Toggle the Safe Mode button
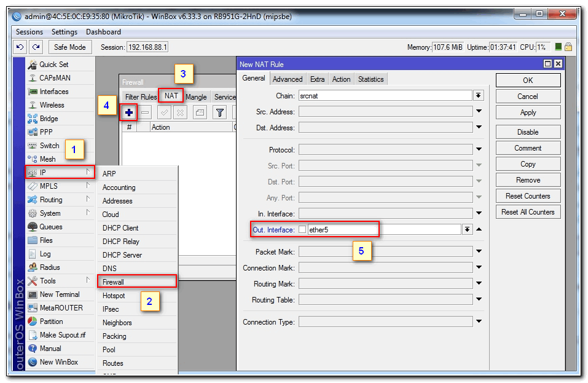The height and width of the screenshot is (383, 588). (x=70, y=47)
